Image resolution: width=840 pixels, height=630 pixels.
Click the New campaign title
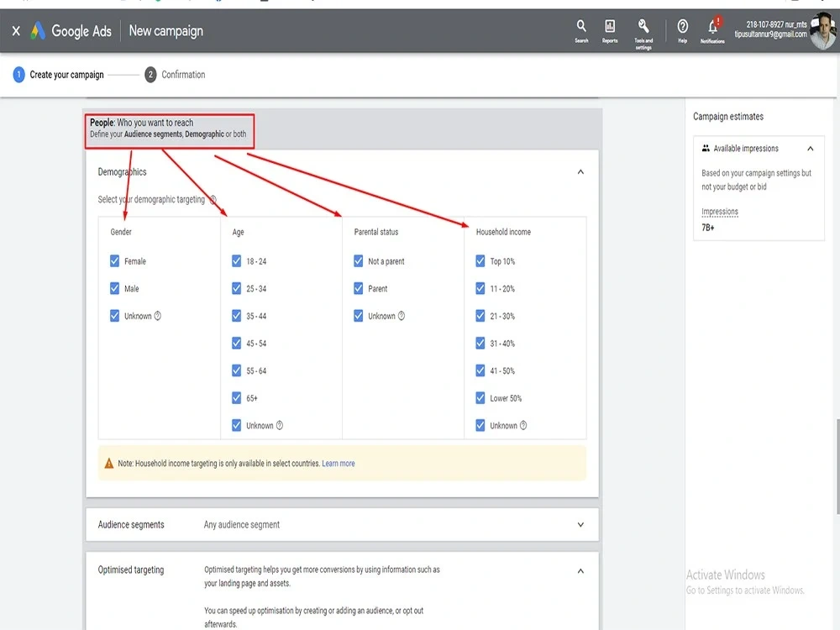point(166,31)
